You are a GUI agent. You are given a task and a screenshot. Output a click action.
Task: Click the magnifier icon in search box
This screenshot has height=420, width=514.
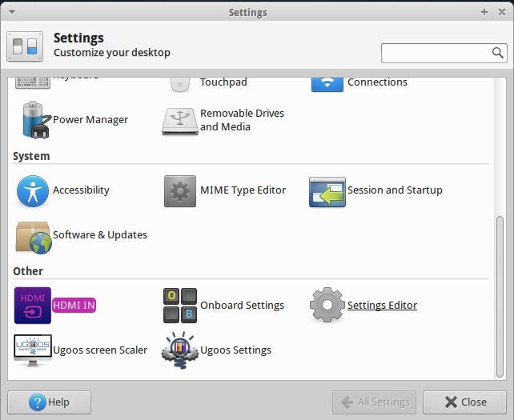497,53
